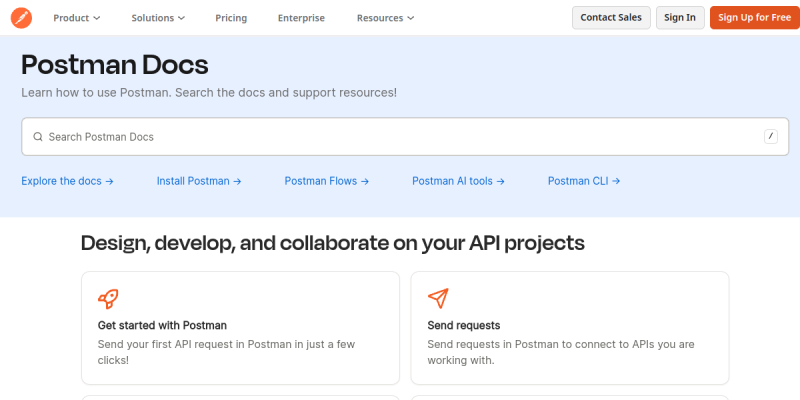Click Sign Up for Free button
Screen dimensions: 800x400
click(755, 17)
